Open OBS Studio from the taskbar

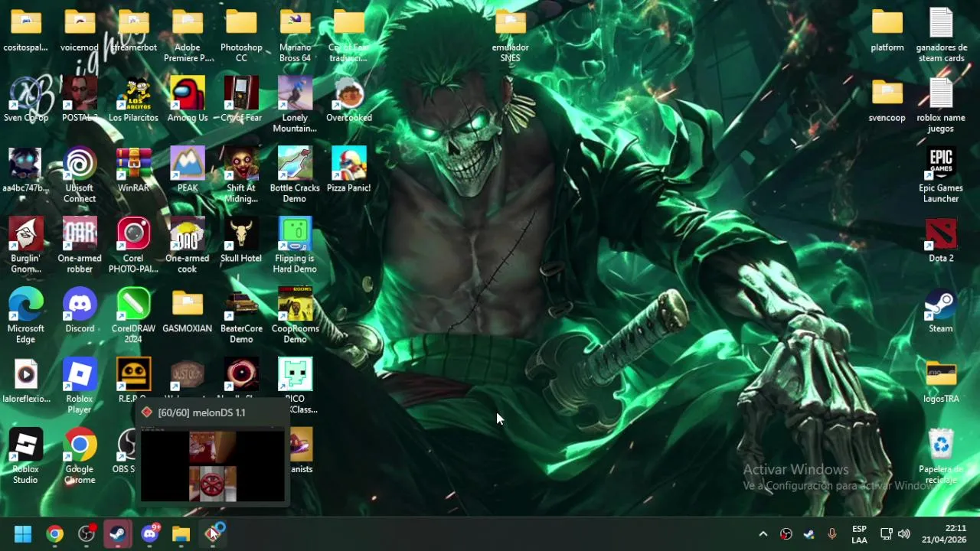click(x=87, y=534)
